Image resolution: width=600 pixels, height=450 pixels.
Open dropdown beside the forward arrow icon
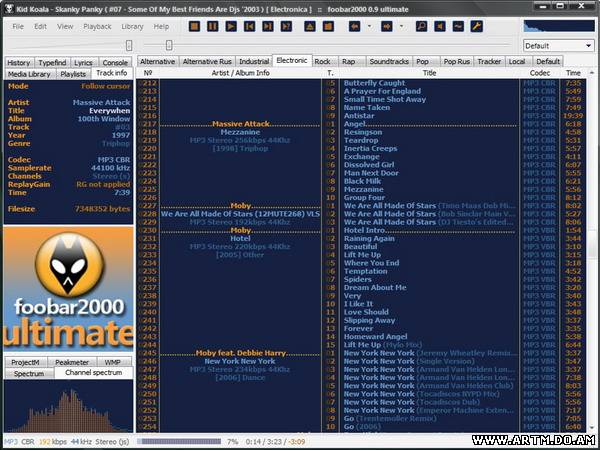401,26
